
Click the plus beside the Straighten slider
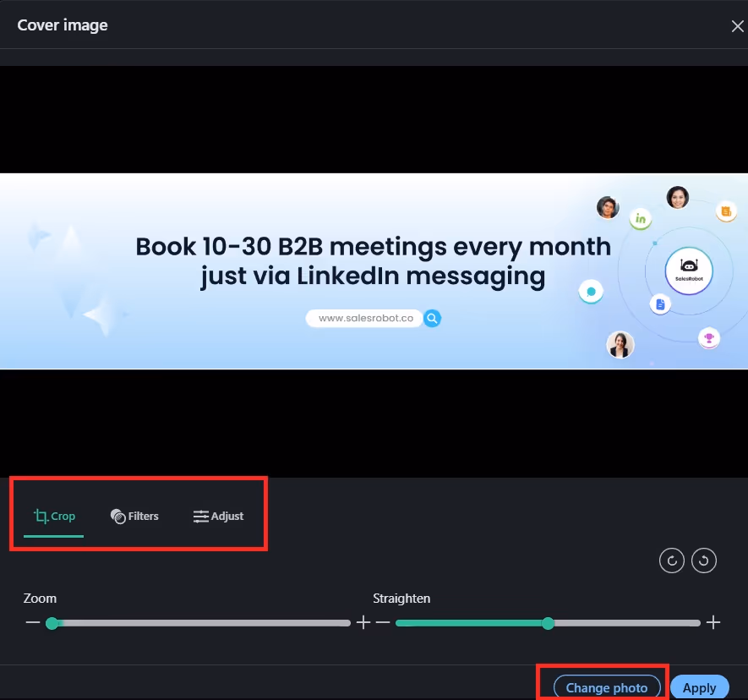click(714, 622)
